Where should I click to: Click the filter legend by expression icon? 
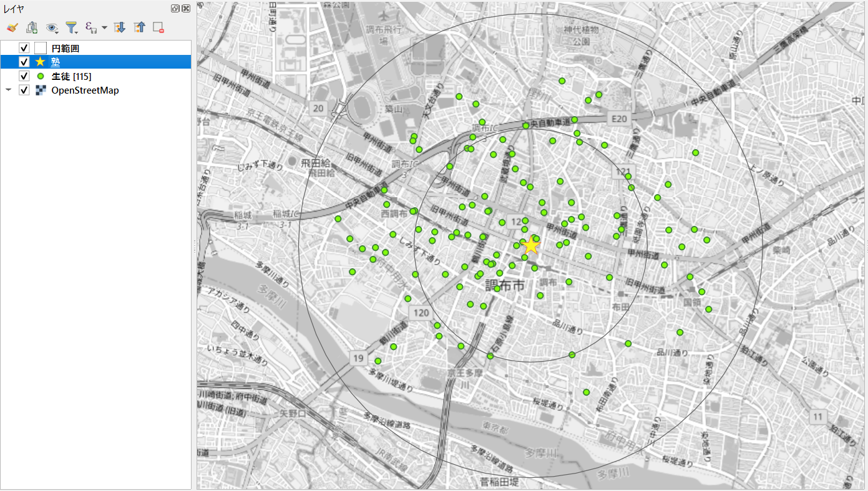point(91,27)
